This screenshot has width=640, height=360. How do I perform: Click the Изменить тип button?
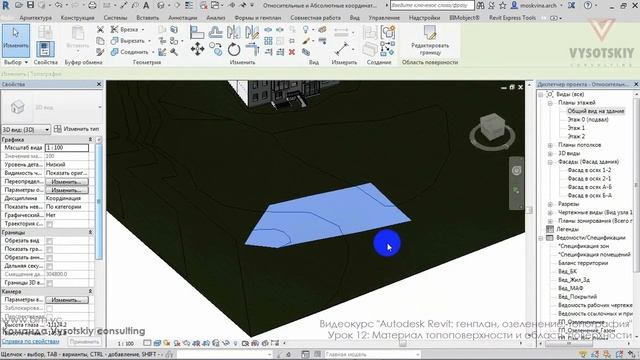coord(77,129)
